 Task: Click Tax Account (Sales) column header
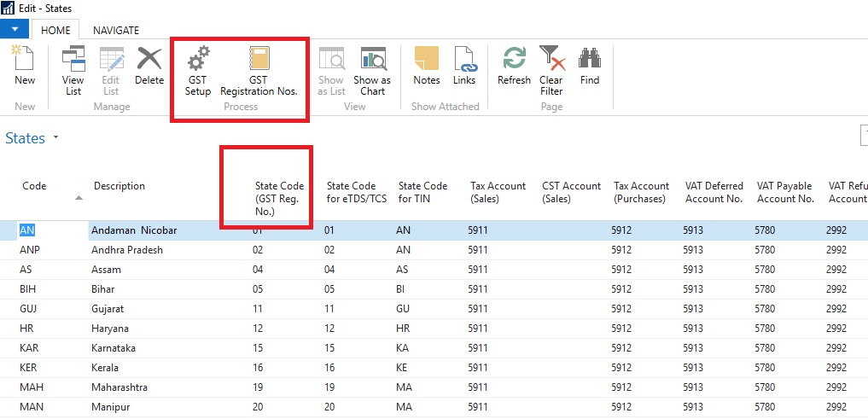[498, 192]
